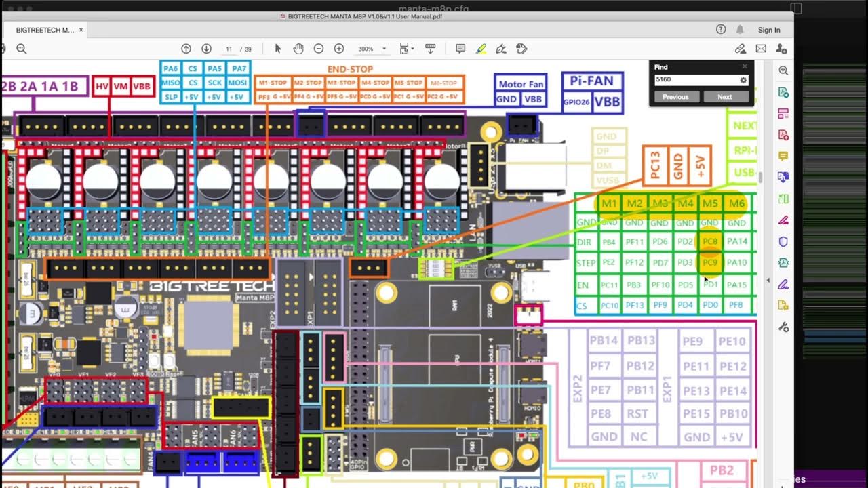Click the magnifier search icon in the toolbar
The height and width of the screenshot is (488, 868).
22,49
